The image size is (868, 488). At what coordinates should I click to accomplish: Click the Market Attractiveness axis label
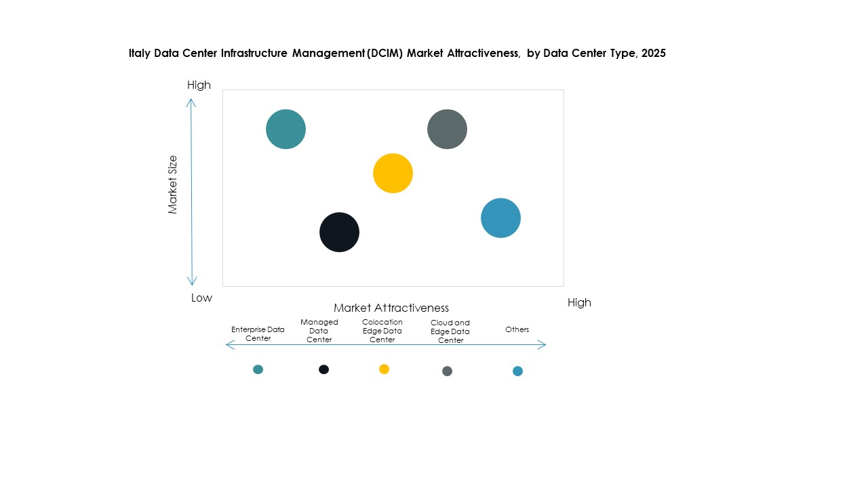(x=393, y=308)
